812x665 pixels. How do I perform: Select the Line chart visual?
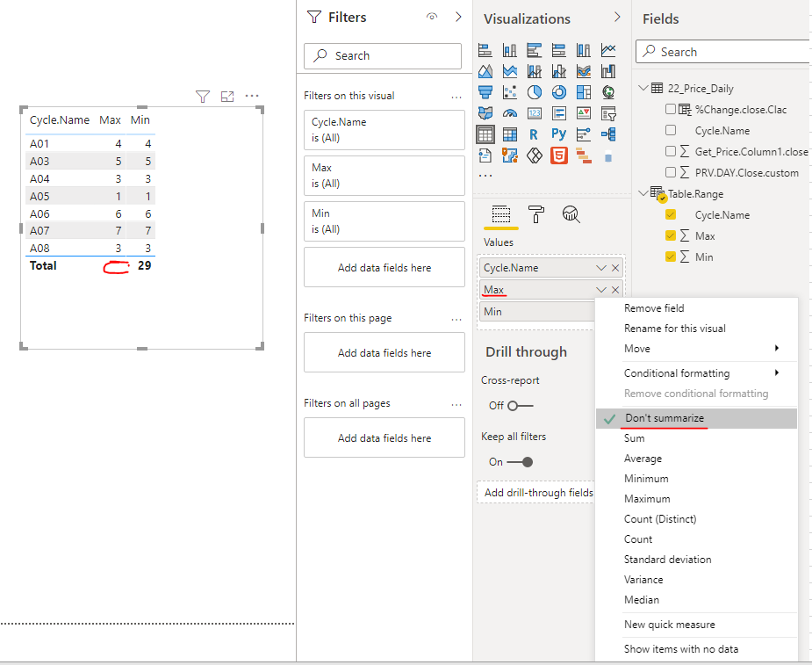[608, 50]
